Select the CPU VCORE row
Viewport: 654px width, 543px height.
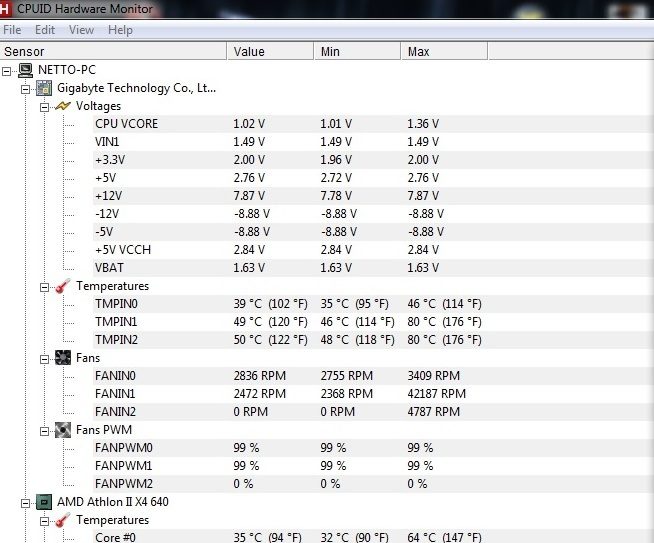(x=373, y=124)
